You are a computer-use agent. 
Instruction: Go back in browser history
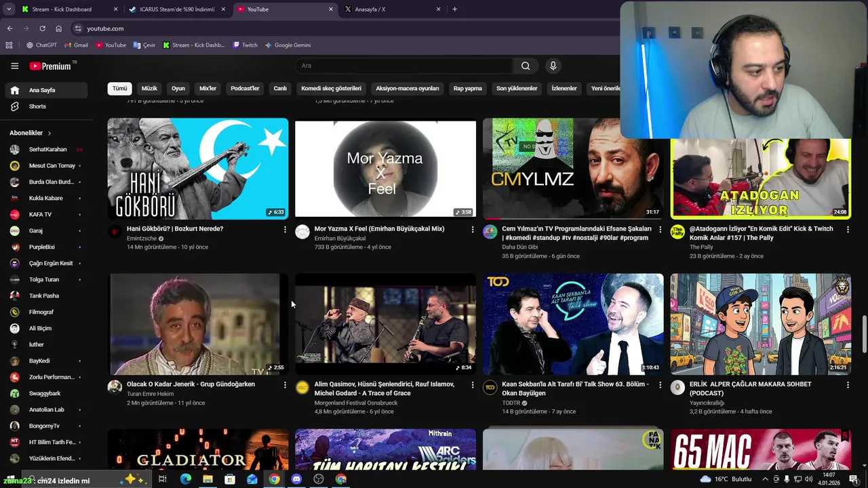pyautogui.click(x=9, y=28)
